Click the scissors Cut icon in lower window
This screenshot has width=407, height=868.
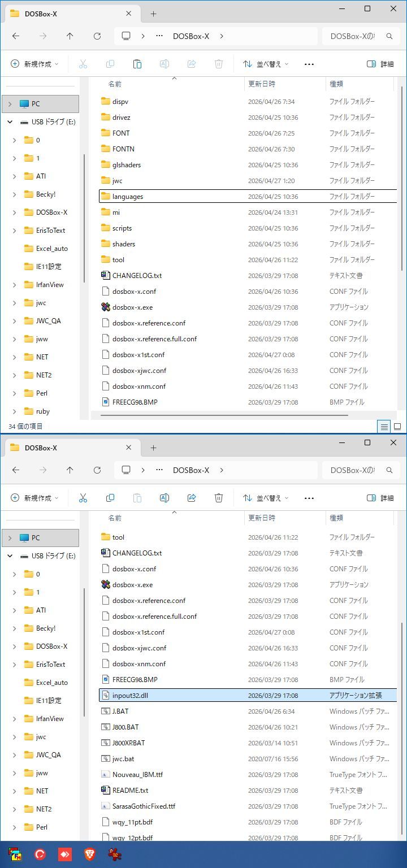point(83,498)
